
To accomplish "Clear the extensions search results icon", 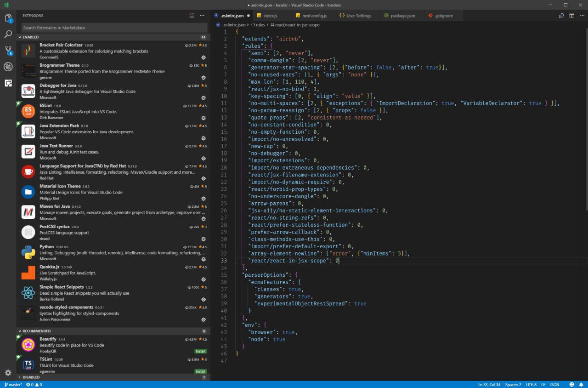I will (x=192, y=16).
